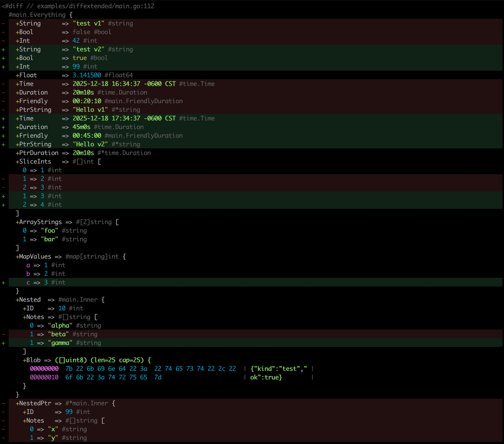This screenshot has height=444, width=504.
Task: Click the plus icon before SliceInts
Action: coord(17,162)
